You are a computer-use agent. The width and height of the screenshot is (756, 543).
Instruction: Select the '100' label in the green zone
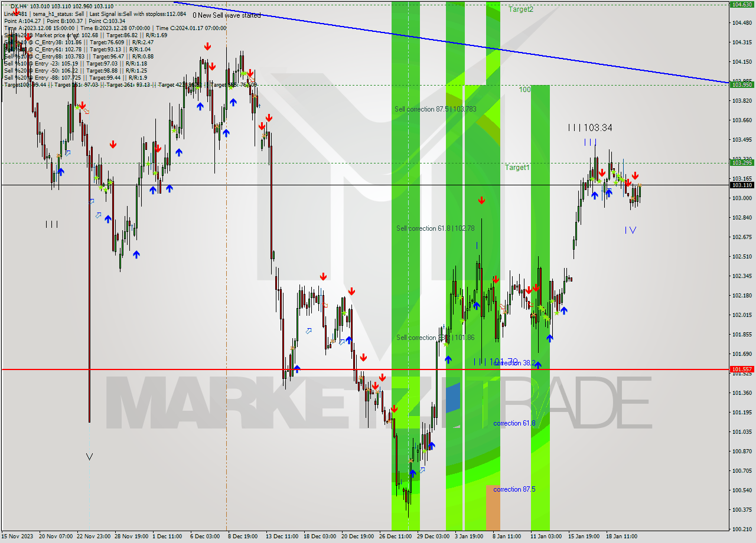525,90
